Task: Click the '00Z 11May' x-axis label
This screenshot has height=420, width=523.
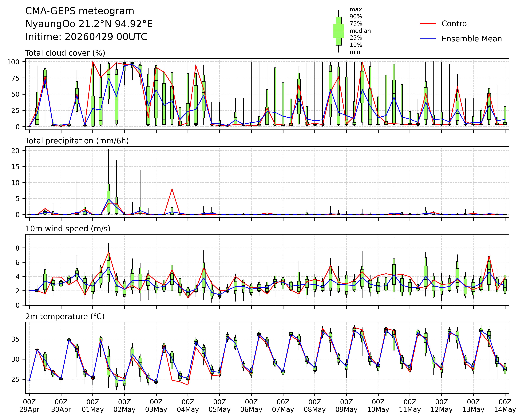Action: [x=410, y=406]
